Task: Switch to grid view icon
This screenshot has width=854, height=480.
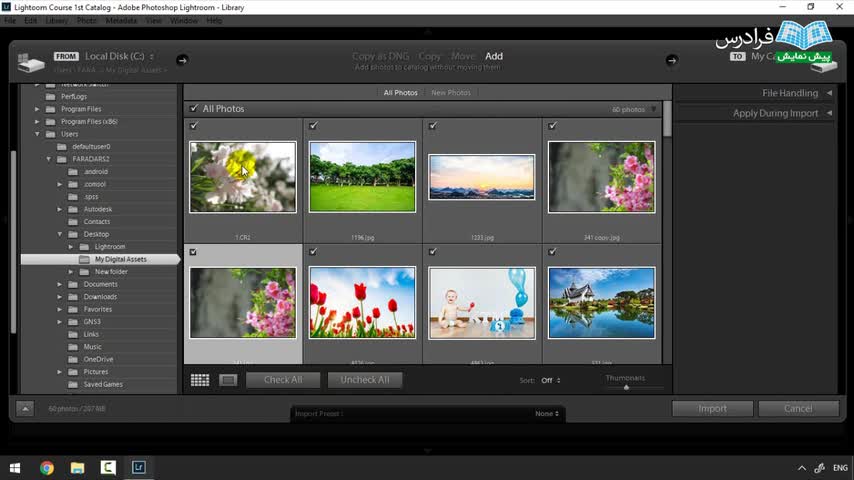Action: pyautogui.click(x=200, y=380)
